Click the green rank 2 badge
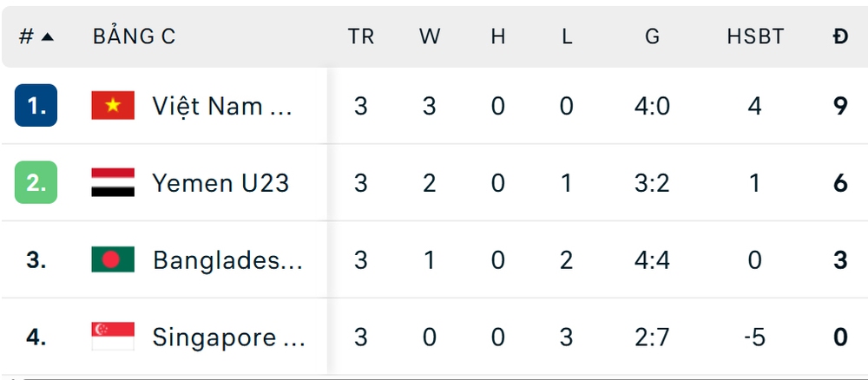This screenshot has height=380, width=868. (36, 183)
